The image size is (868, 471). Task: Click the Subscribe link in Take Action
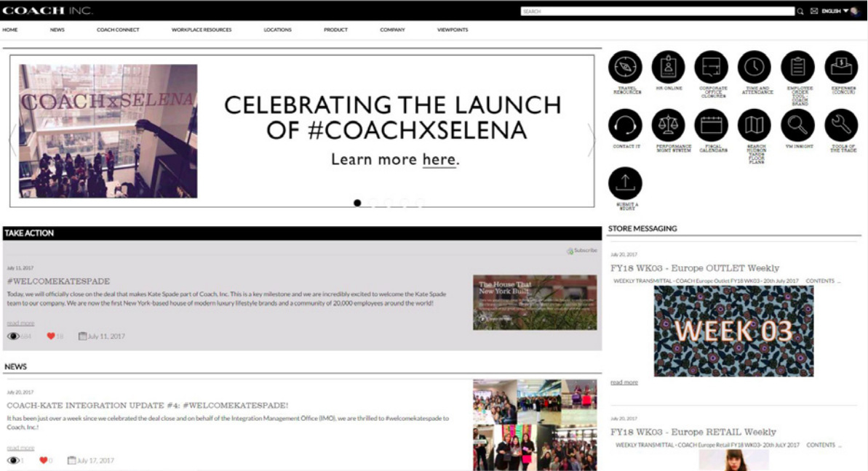(582, 251)
